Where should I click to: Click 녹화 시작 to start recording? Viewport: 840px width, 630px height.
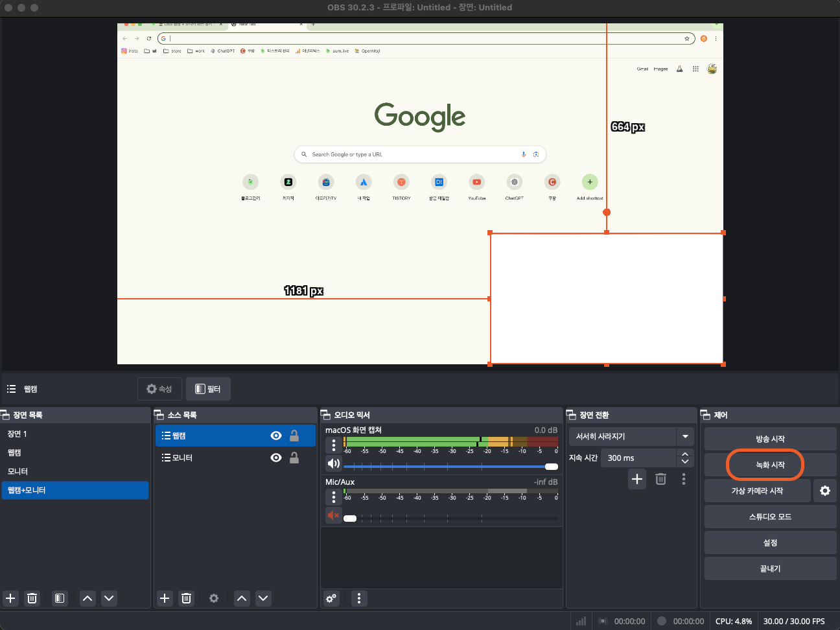point(771,465)
